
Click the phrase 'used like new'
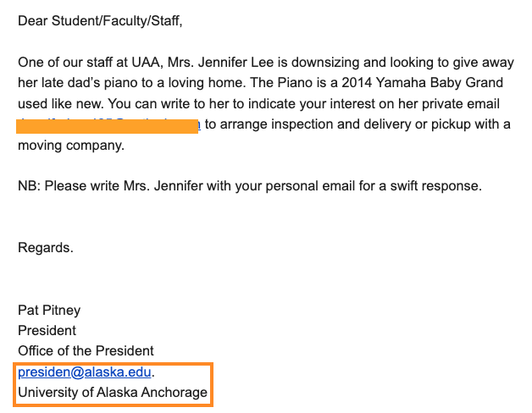[x=60, y=104]
